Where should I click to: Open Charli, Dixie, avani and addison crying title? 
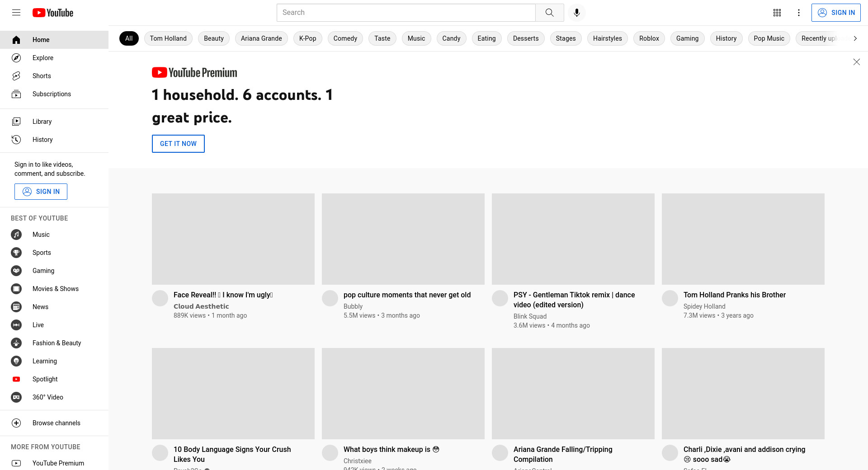tap(744, 454)
